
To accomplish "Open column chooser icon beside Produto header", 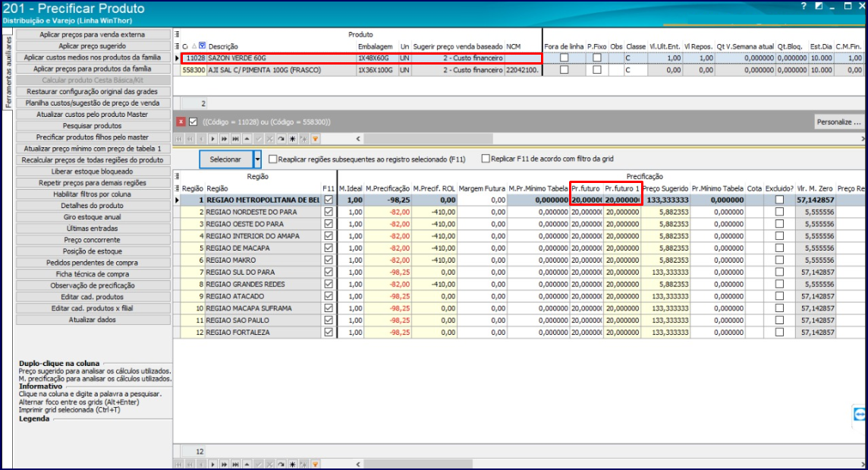I will tap(177, 34).
